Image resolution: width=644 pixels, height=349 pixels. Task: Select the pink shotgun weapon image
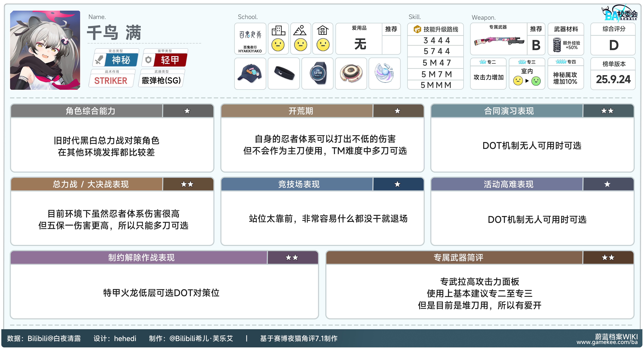499,41
